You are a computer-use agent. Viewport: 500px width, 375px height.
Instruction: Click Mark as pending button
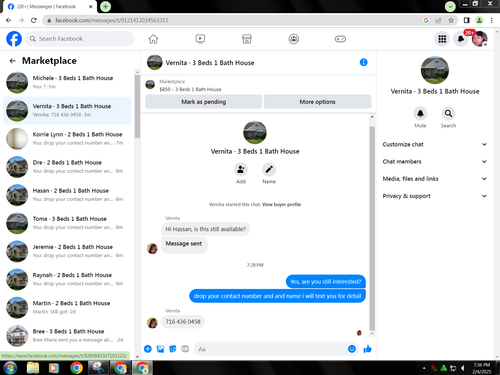[203, 102]
